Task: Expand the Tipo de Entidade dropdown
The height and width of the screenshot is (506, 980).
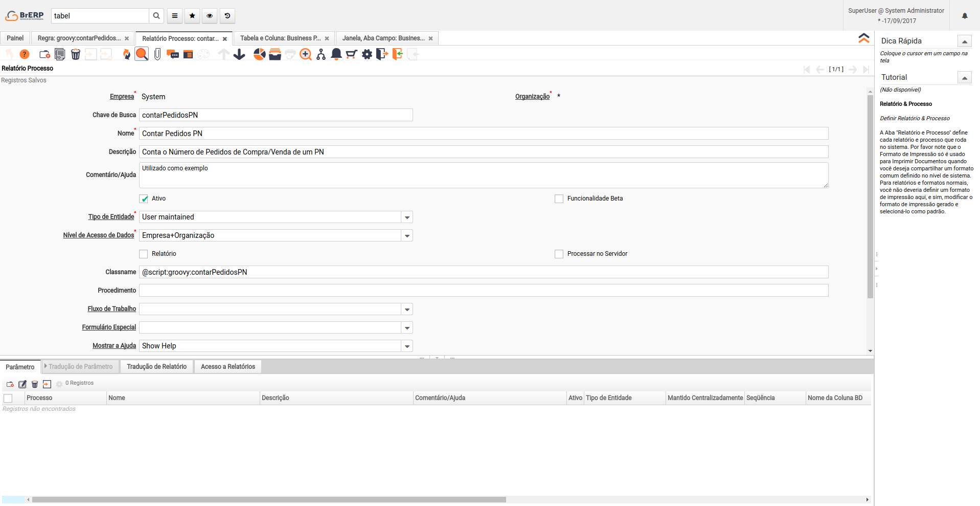Action: coord(407,217)
